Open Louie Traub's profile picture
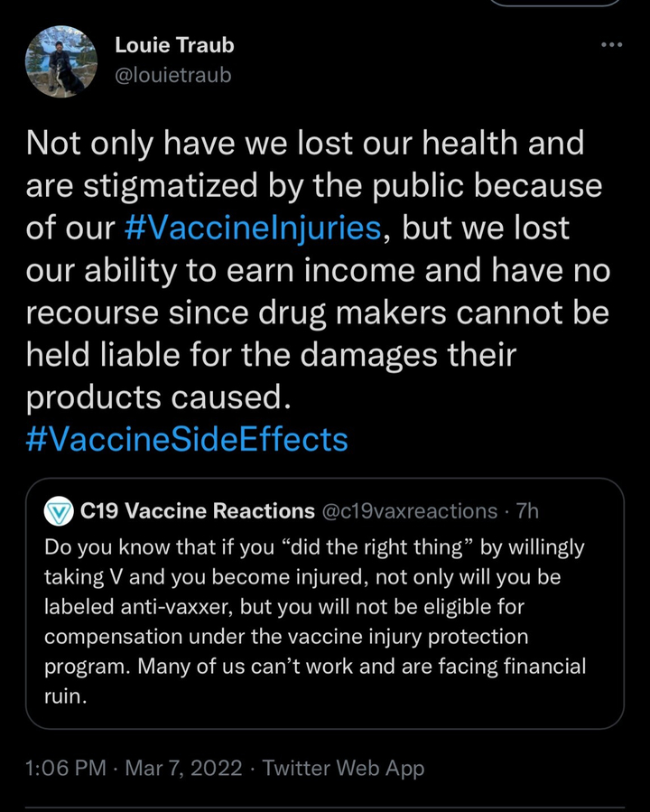650x812 pixels. coord(60,61)
